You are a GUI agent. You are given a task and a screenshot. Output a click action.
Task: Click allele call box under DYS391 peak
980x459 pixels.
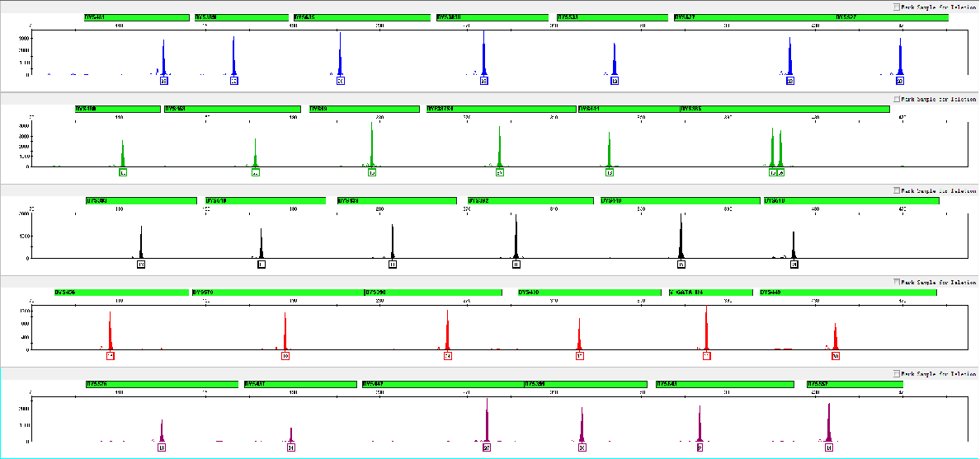[582, 447]
